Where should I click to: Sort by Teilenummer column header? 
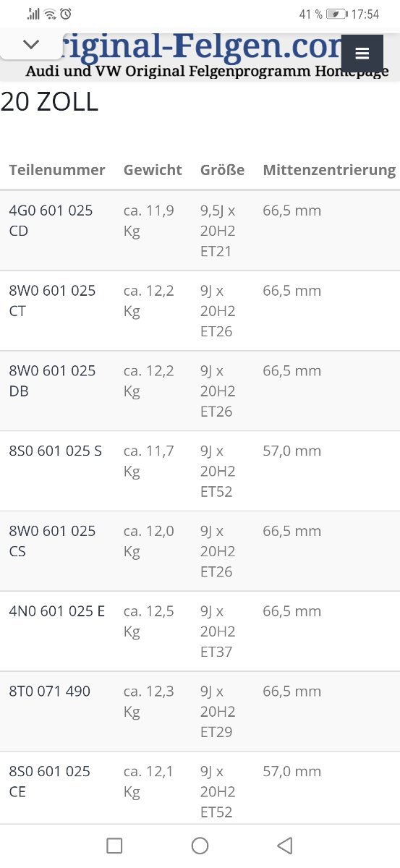(x=57, y=170)
